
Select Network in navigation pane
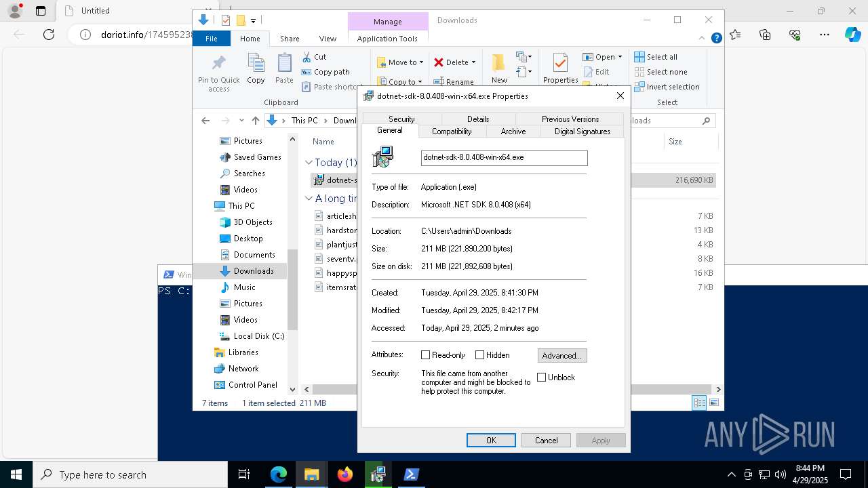click(x=237, y=369)
